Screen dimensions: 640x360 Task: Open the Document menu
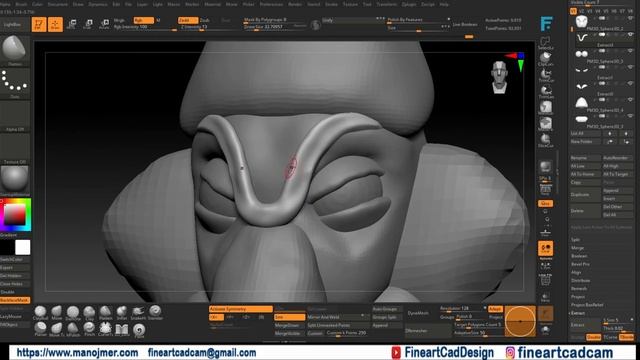pyautogui.click(x=58, y=4)
